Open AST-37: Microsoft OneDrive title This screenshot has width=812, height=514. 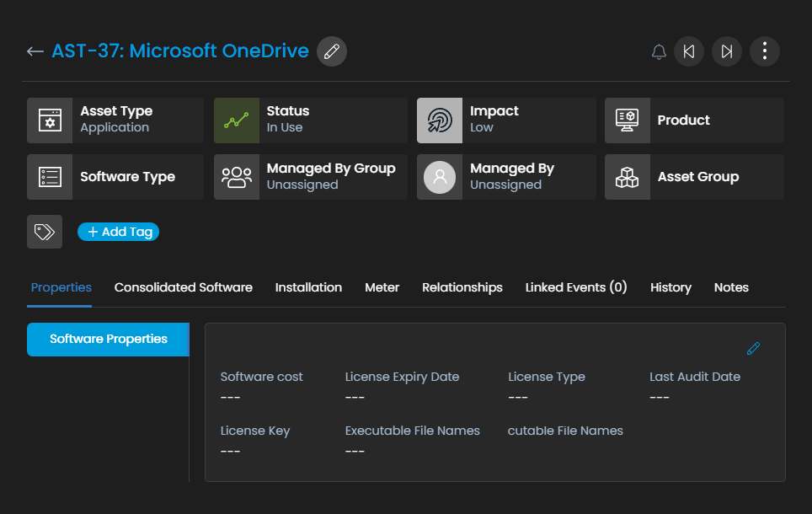180,51
